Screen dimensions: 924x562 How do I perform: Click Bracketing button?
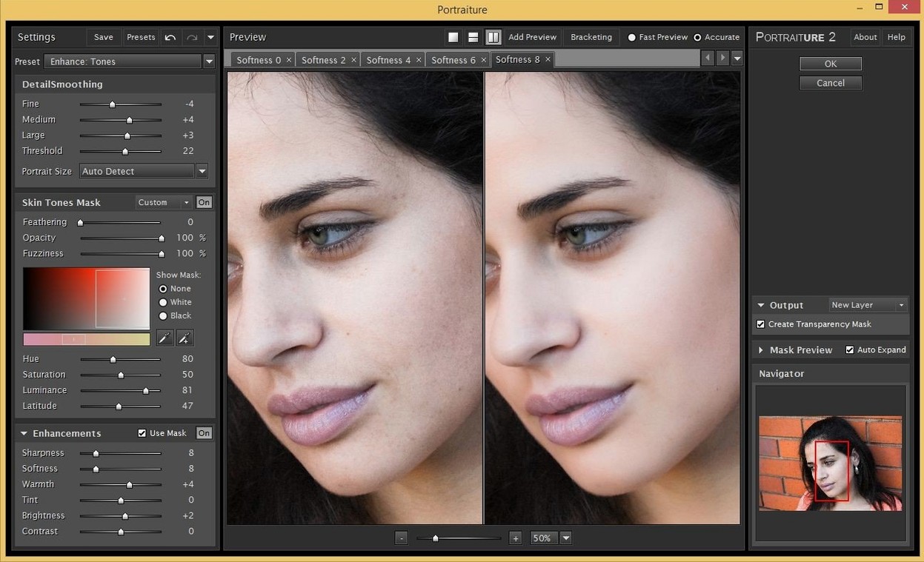pos(591,37)
